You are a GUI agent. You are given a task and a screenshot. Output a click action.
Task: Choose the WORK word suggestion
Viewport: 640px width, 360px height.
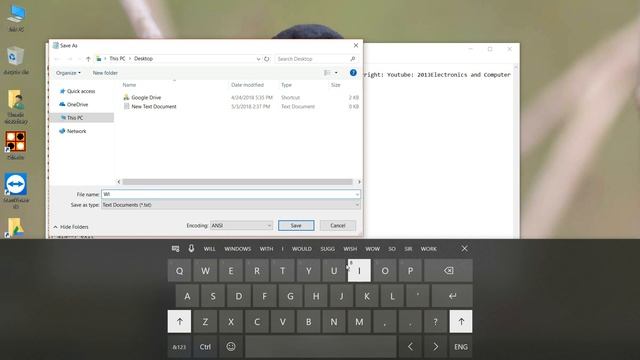tap(429, 249)
